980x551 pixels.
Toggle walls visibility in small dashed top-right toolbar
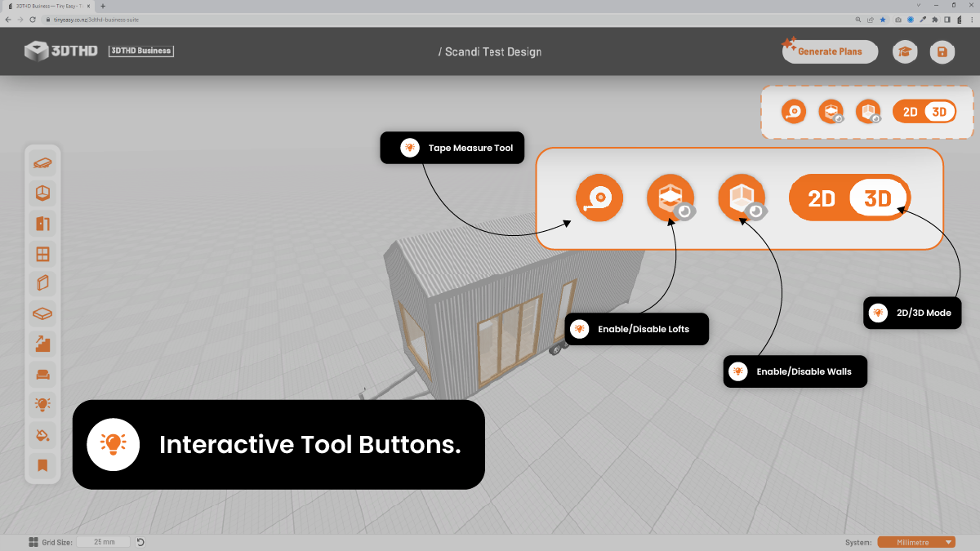(x=869, y=112)
